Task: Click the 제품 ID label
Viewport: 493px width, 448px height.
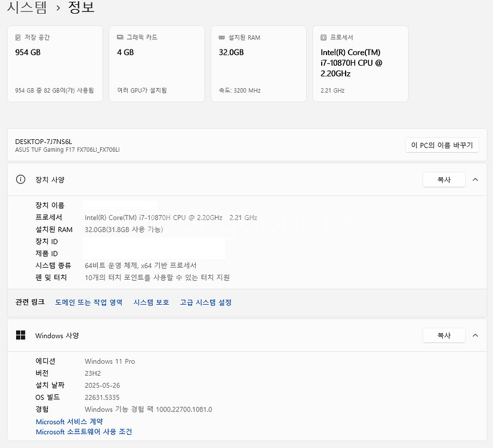Action: [47, 254]
